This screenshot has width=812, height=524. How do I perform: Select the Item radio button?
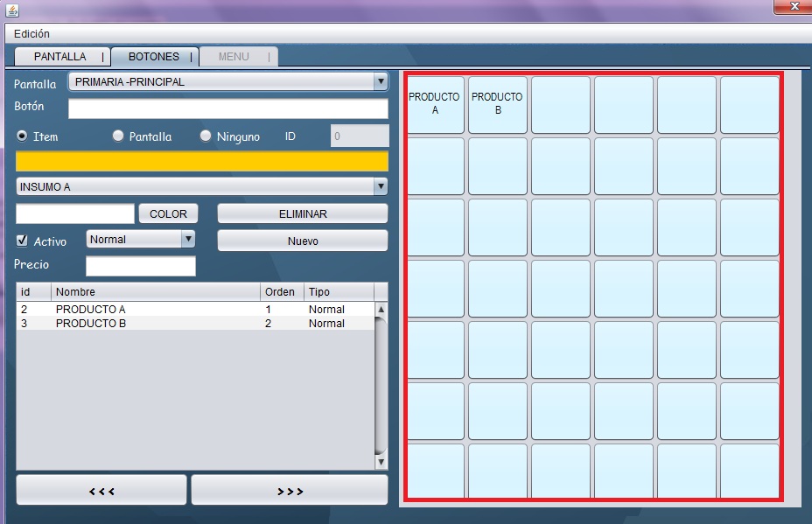[23, 136]
